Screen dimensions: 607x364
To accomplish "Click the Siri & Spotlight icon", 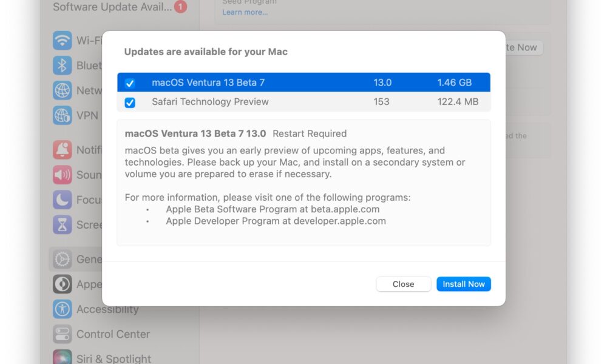I will click(63, 357).
